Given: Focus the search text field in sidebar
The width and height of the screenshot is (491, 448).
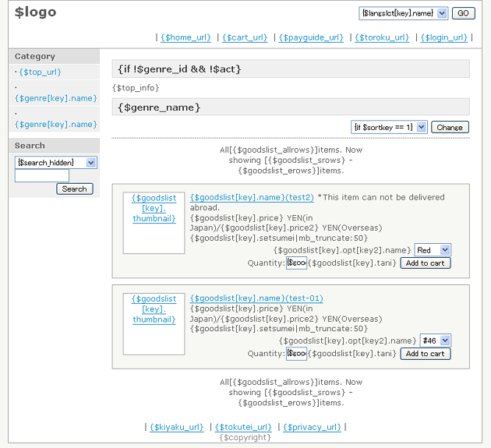Looking at the screenshot, I should click(x=42, y=176).
